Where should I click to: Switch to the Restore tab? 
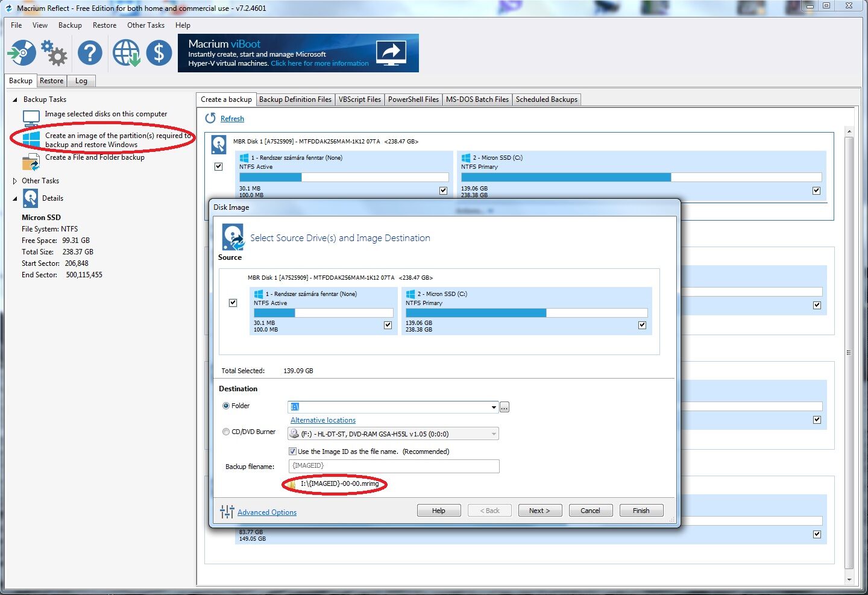coord(51,81)
